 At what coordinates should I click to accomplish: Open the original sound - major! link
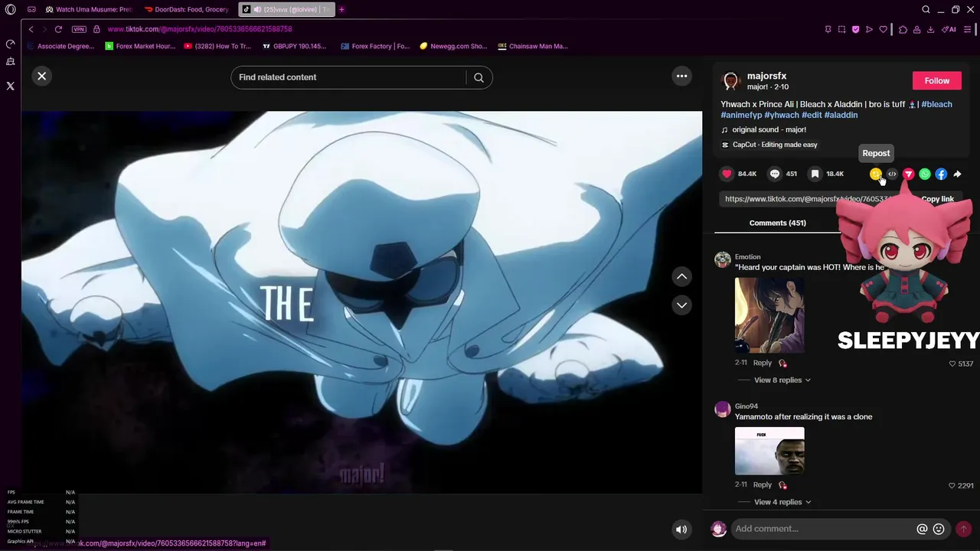click(x=769, y=129)
